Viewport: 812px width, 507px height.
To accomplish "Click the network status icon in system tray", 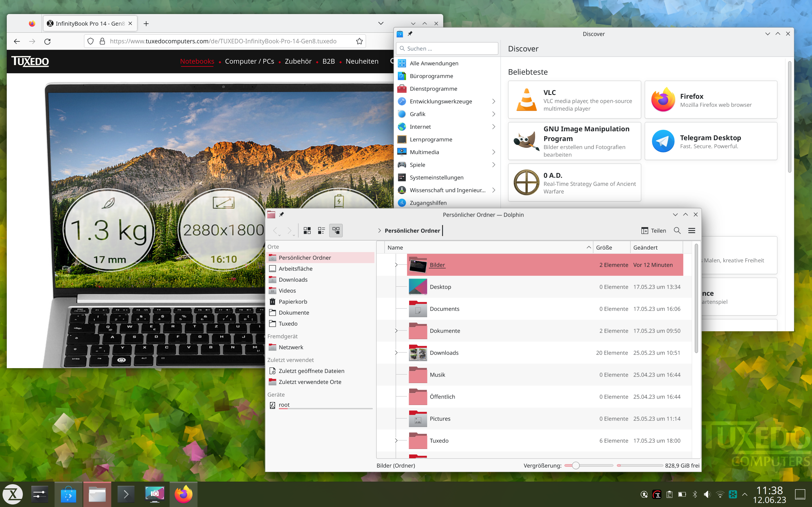I will (720, 494).
